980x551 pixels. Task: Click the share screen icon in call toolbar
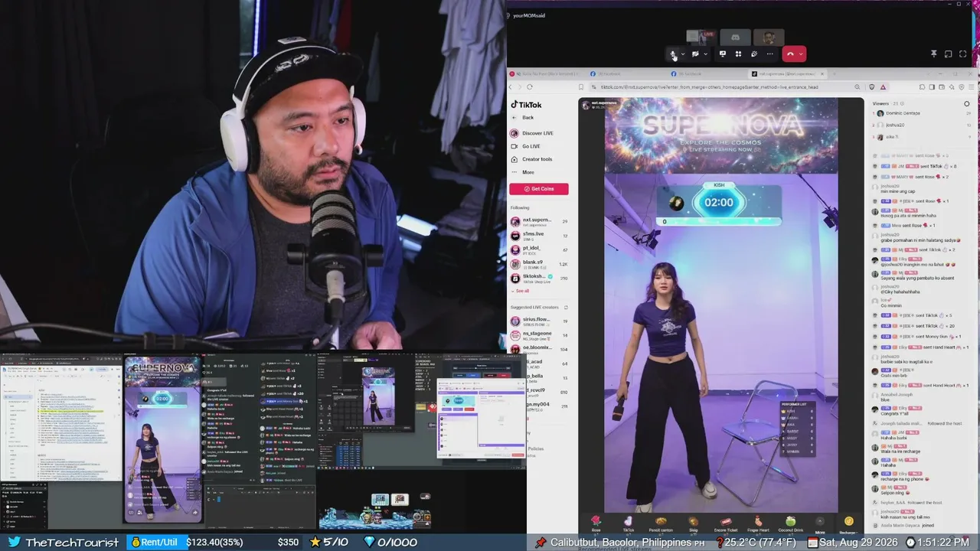pos(722,54)
